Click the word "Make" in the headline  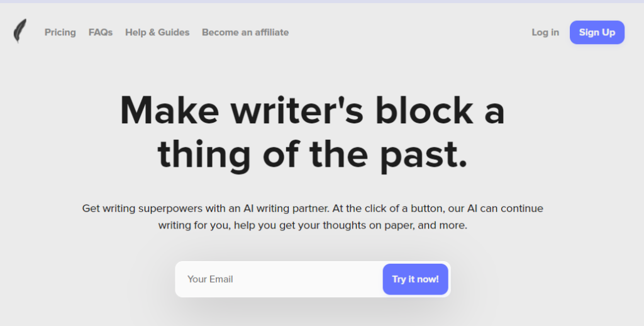point(169,110)
